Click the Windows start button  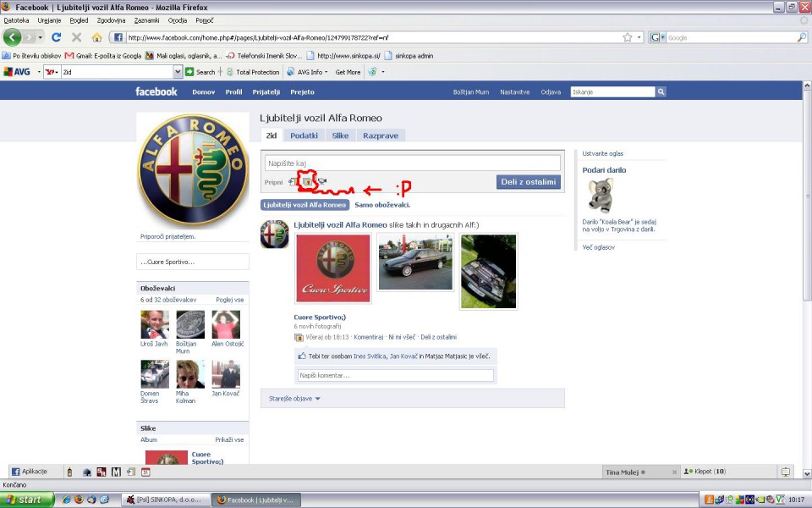(27, 500)
